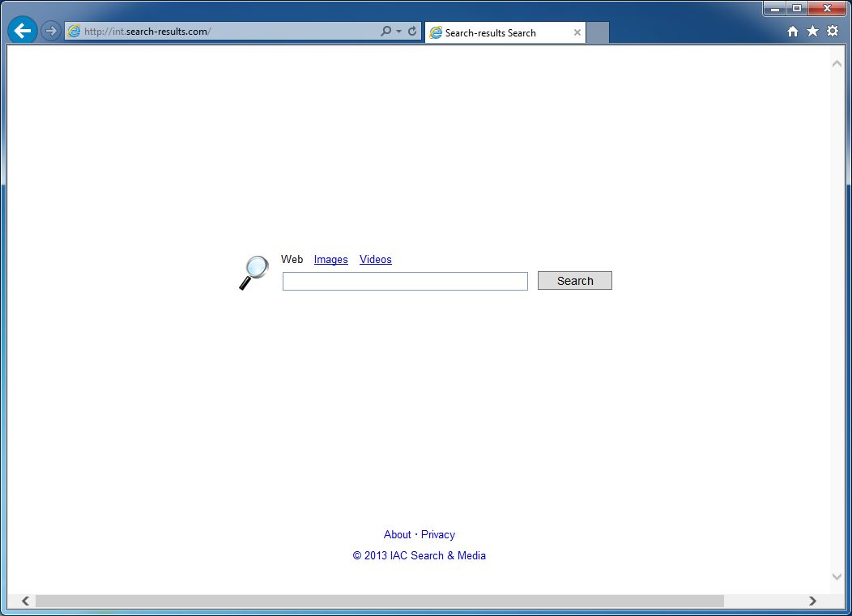
Task: Switch to Images search
Action: [331, 260]
